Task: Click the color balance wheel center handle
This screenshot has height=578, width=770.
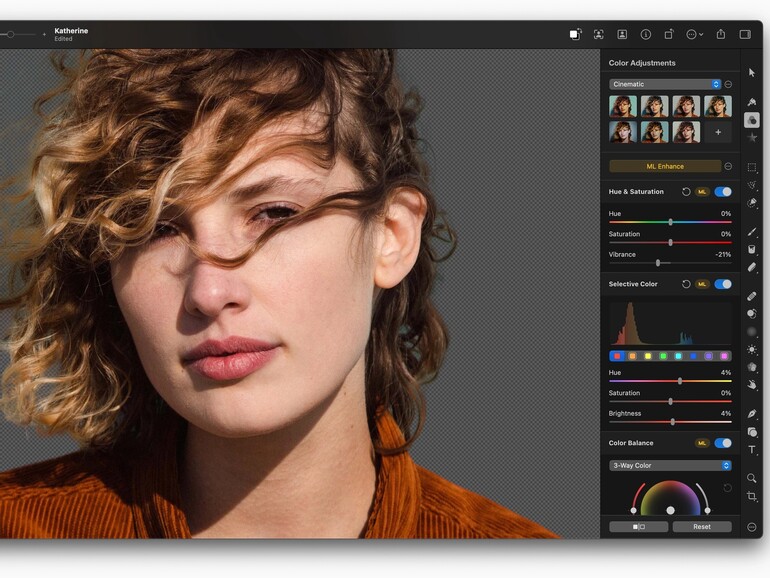Action: (670, 510)
